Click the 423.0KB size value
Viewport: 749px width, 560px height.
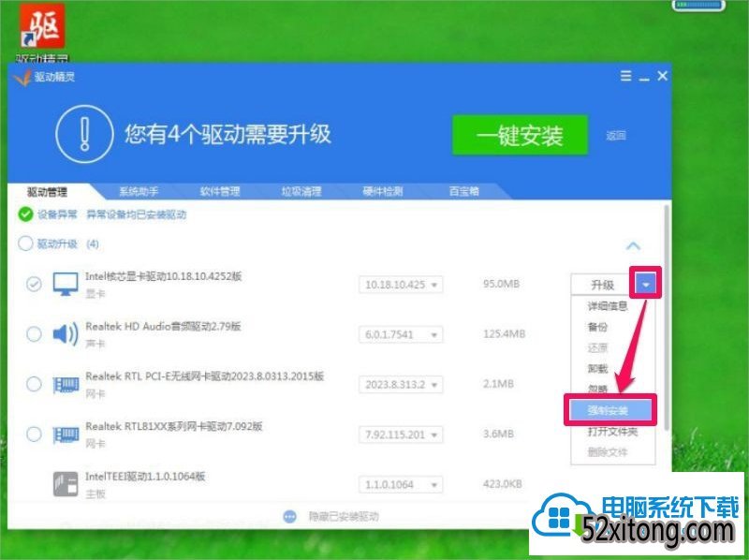point(503,484)
